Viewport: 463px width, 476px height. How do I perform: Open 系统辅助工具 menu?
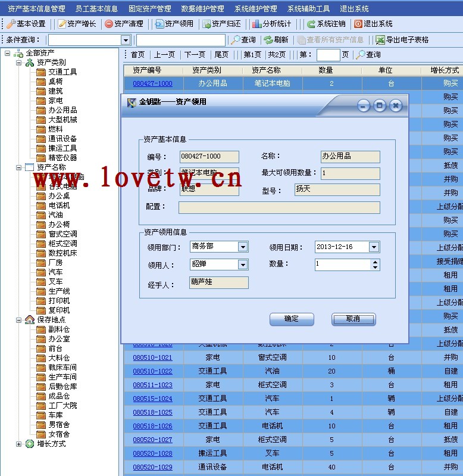309,9
